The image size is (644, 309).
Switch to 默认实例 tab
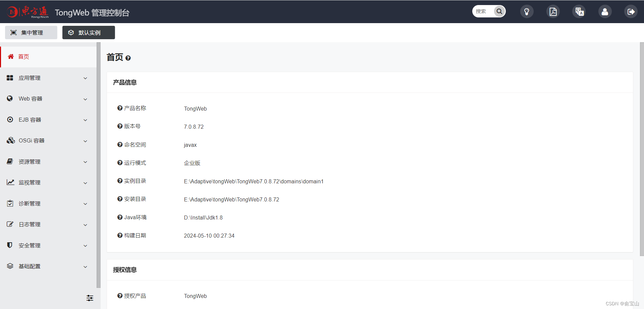click(89, 33)
